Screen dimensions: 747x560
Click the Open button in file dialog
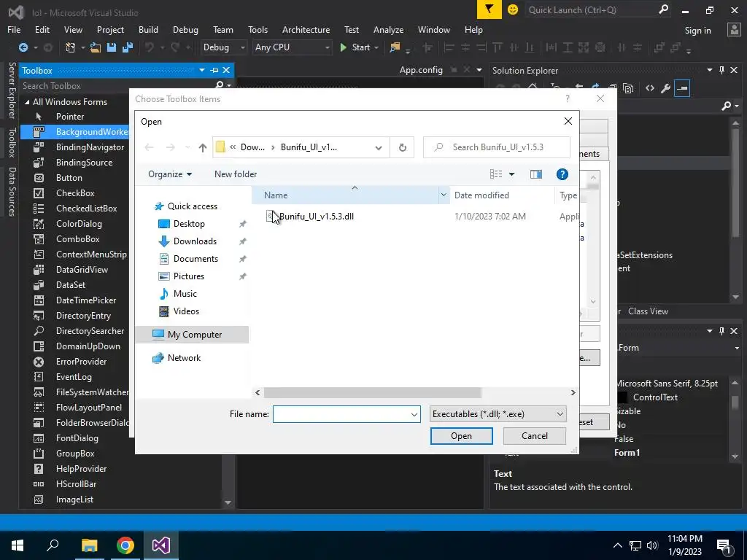(461, 436)
